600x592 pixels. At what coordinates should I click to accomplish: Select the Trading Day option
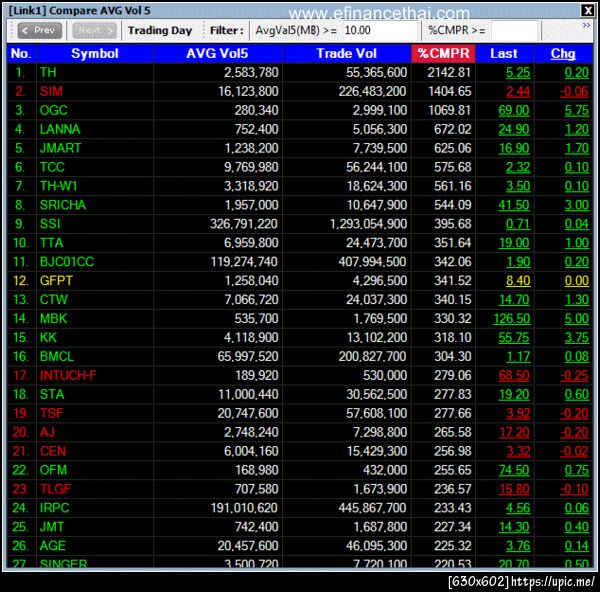click(160, 30)
